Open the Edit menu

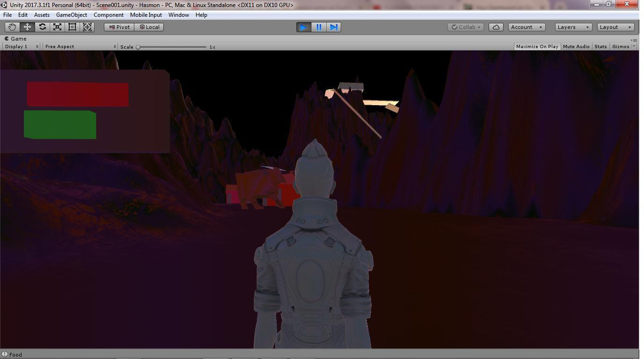point(22,15)
